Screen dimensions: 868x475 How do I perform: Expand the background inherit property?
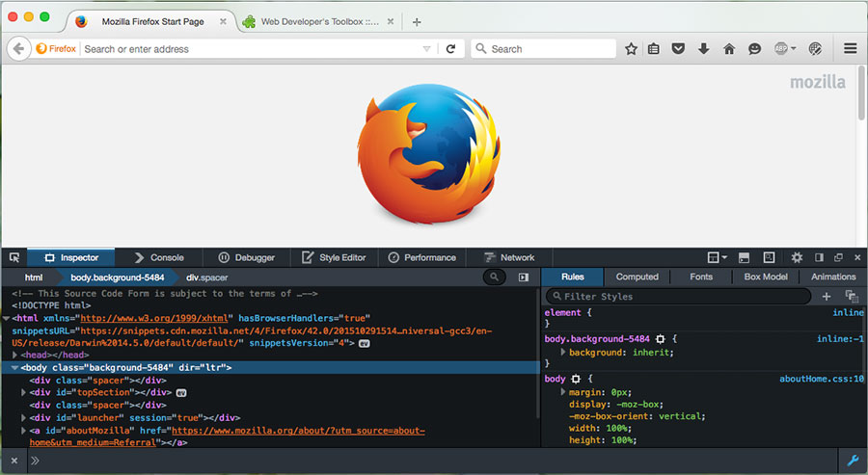tap(563, 353)
